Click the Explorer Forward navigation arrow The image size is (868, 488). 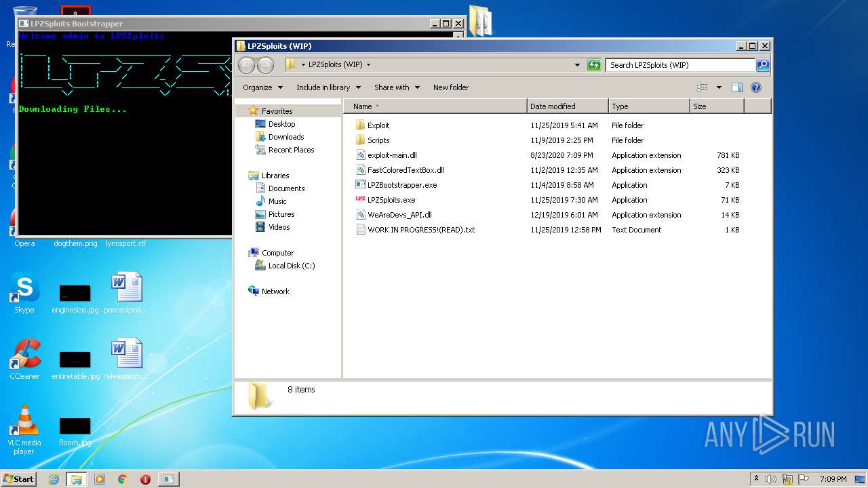265,65
